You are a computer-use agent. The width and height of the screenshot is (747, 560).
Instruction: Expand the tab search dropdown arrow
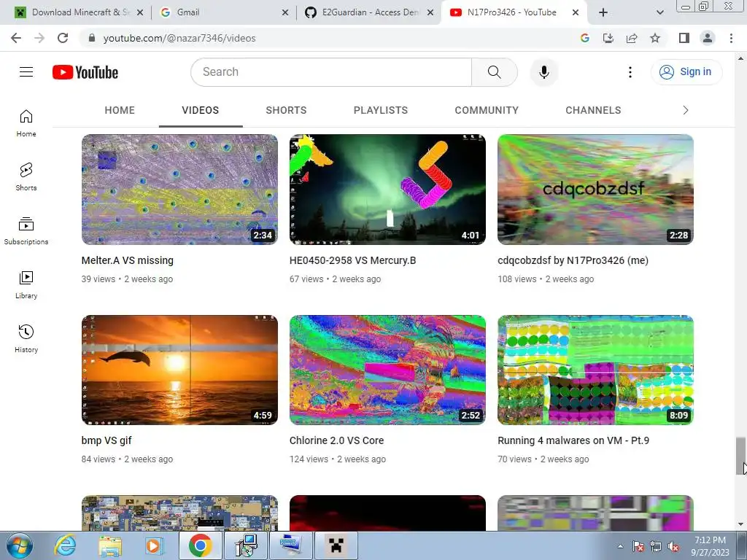[659, 12]
